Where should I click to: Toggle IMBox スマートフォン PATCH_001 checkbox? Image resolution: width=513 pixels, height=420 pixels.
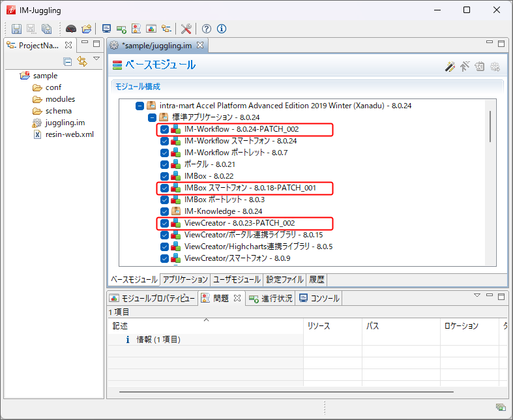tap(164, 188)
